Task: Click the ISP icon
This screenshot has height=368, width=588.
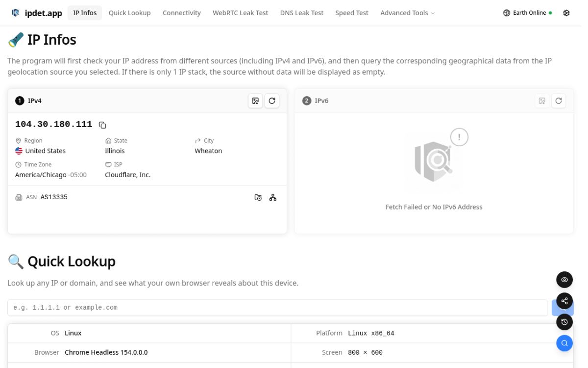Action: [108, 164]
